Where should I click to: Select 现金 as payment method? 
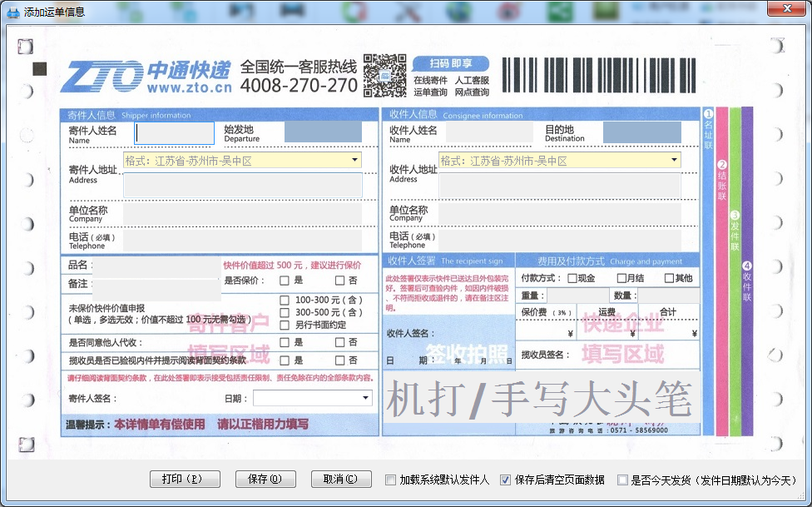click(572, 278)
